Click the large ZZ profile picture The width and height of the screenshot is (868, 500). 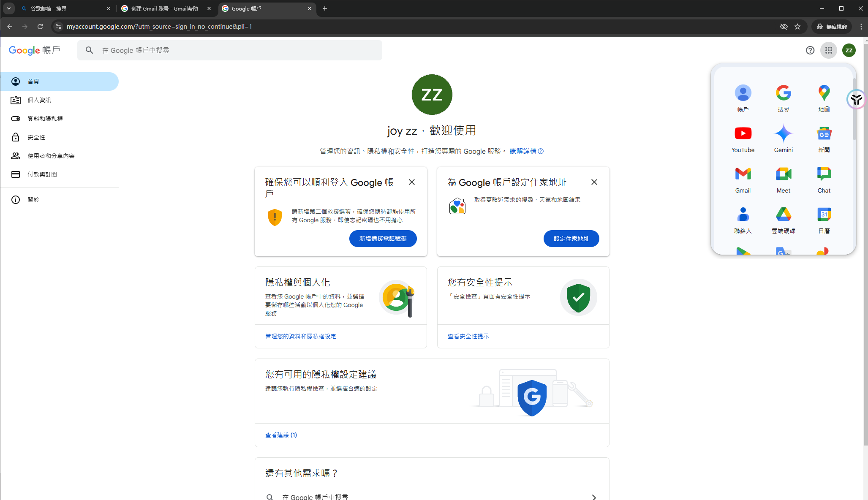coord(432,95)
